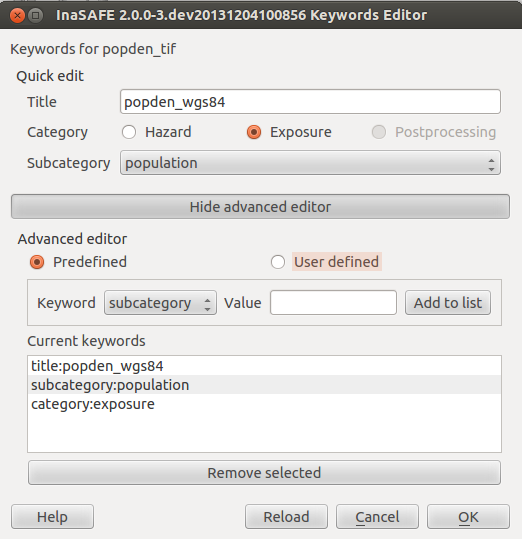Cancel the keyword editing dialog
Image resolution: width=522 pixels, height=539 pixels.
pyautogui.click(x=377, y=517)
